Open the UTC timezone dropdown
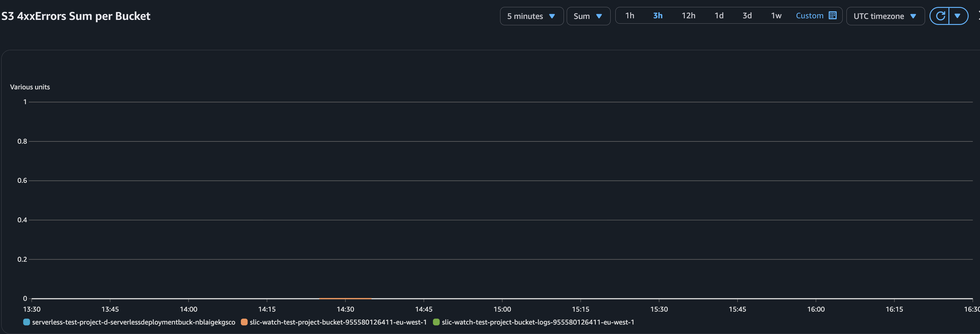This screenshot has width=980, height=334. coord(885,16)
